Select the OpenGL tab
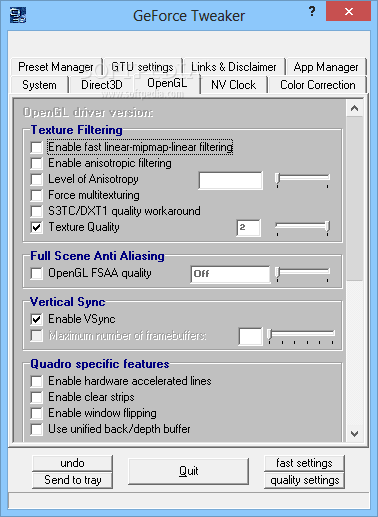Viewport: 378px width, 517px height. point(167,83)
